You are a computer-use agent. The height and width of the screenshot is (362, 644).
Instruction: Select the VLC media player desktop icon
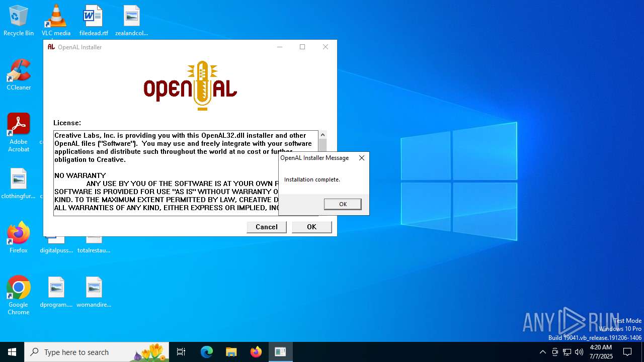56,21
